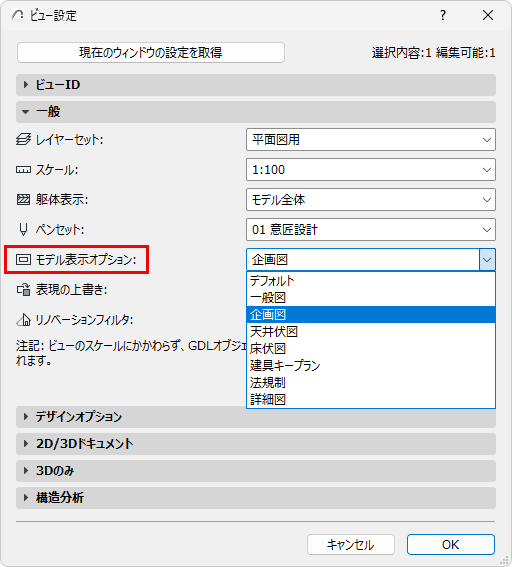Confirm with the OK button
This screenshot has width=512, height=567.
pos(451,545)
